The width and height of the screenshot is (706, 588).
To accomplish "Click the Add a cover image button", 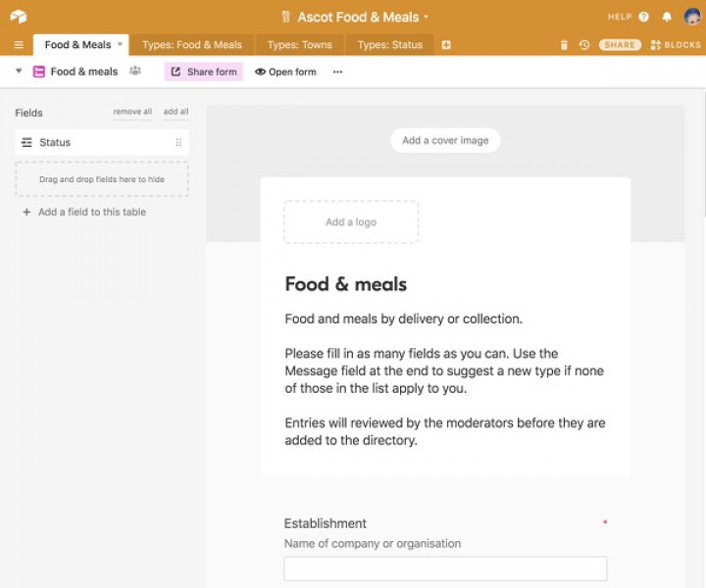I will click(x=445, y=140).
